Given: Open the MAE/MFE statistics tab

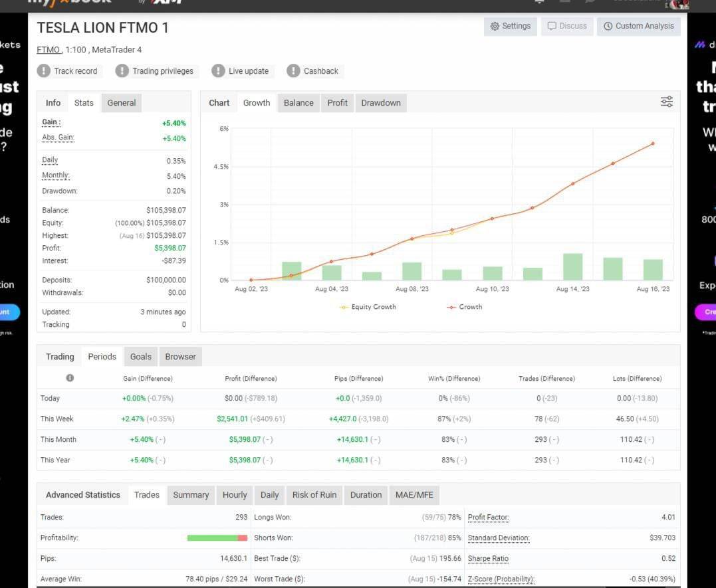Looking at the screenshot, I should 414,495.
